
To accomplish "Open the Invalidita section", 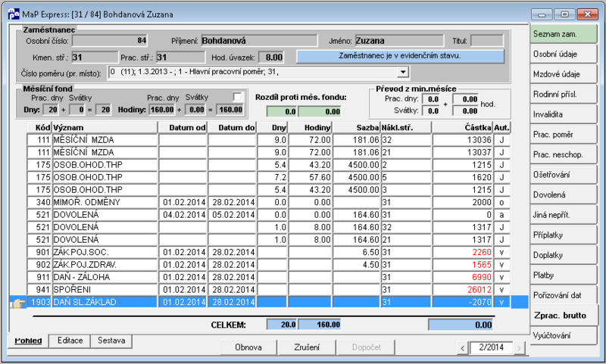I will click(x=563, y=114).
